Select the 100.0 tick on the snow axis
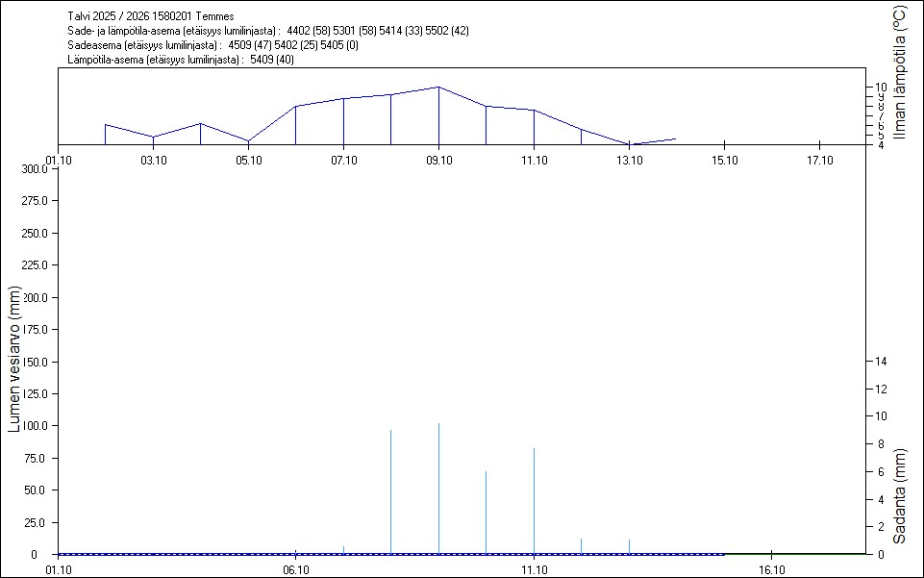 (x=35, y=426)
